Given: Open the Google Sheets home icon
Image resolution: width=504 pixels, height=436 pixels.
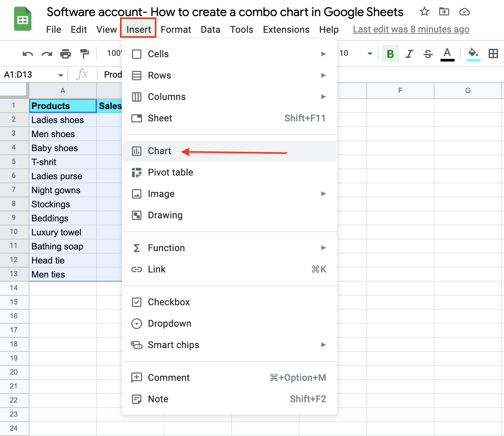Looking at the screenshot, I should [23, 19].
